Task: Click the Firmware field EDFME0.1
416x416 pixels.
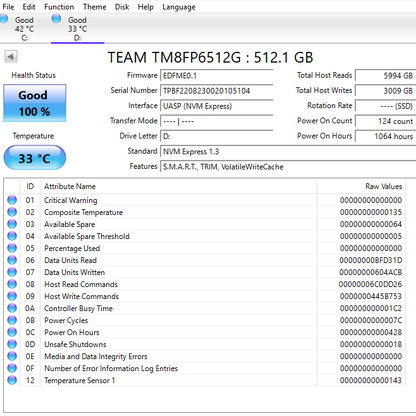Action: (x=216, y=76)
